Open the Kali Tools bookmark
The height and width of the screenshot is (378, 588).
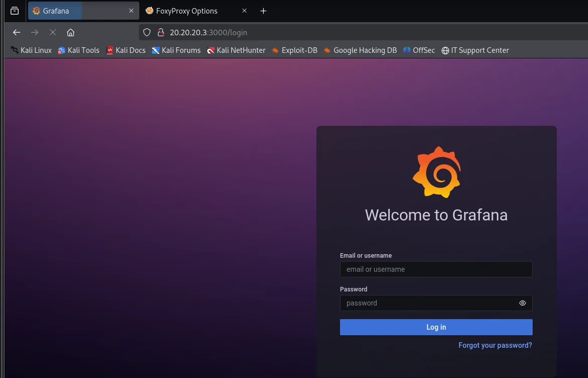click(x=79, y=50)
